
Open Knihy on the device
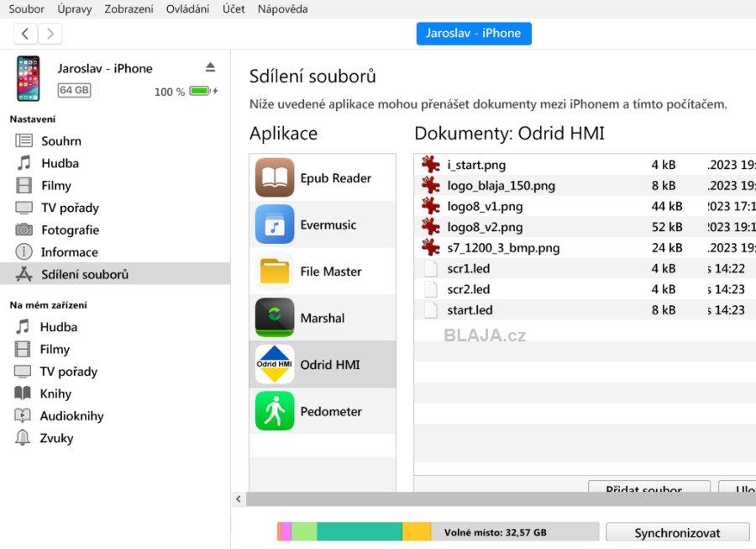115,393
